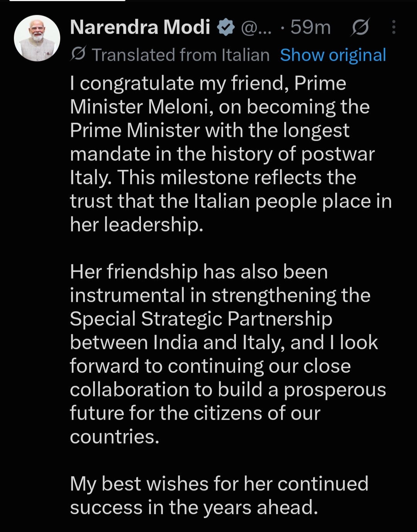Tap the 'I congratulate my friend' opening line
Viewport: 417px width, 532px height.
pyautogui.click(x=208, y=83)
